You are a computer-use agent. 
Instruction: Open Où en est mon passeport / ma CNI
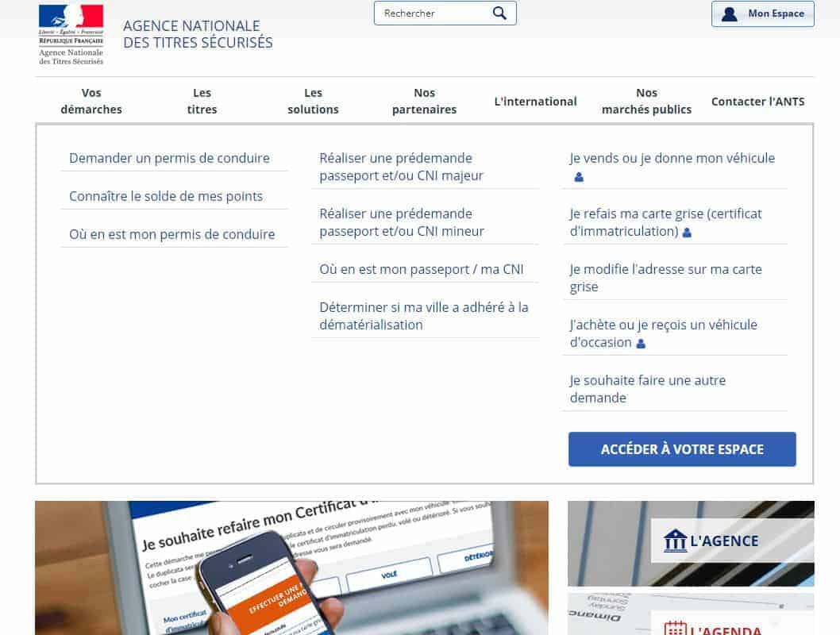click(x=422, y=269)
